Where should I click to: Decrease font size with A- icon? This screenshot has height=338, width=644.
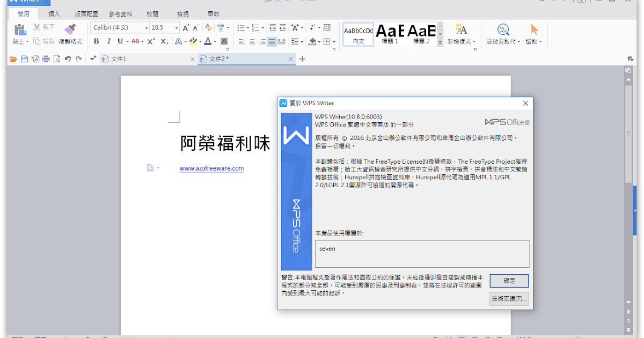[196, 27]
